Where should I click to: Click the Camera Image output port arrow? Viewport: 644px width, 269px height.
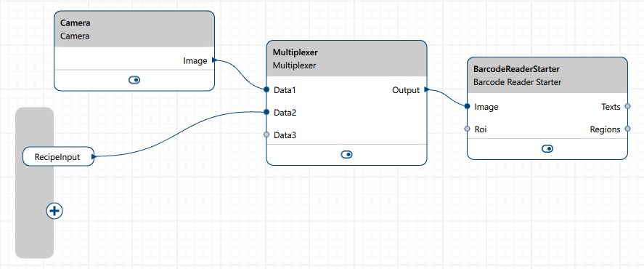click(x=214, y=60)
